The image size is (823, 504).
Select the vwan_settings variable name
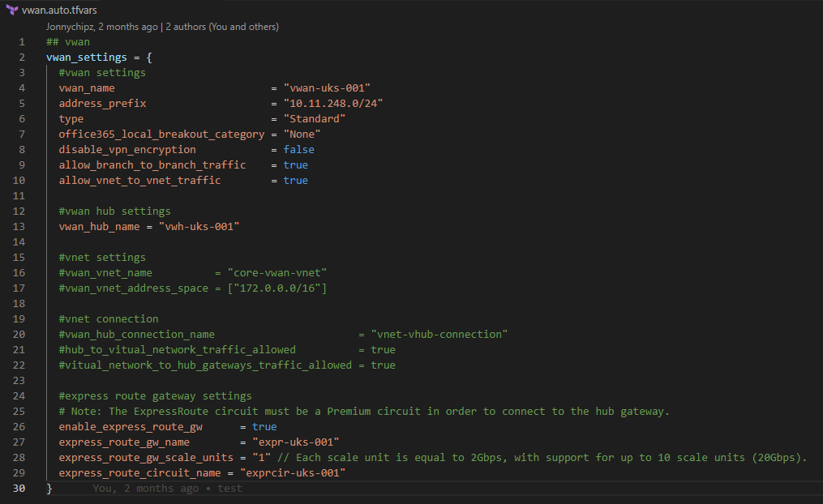coord(86,57)
